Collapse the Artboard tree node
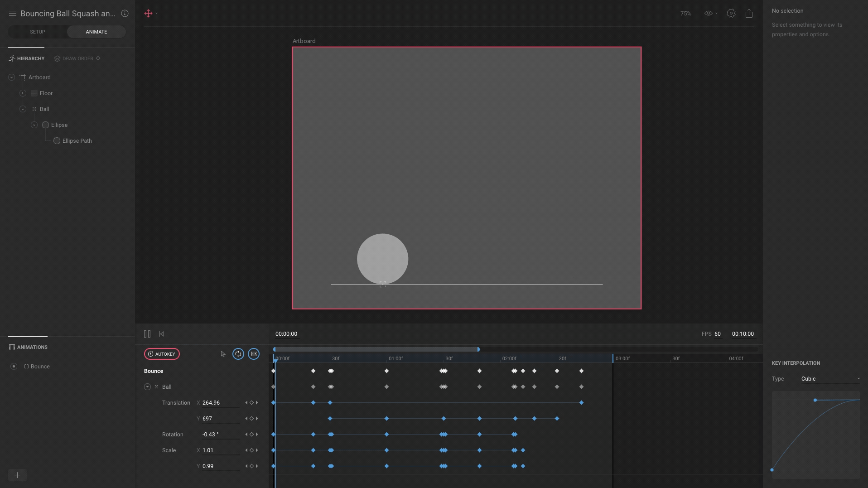 coord(11,77)
